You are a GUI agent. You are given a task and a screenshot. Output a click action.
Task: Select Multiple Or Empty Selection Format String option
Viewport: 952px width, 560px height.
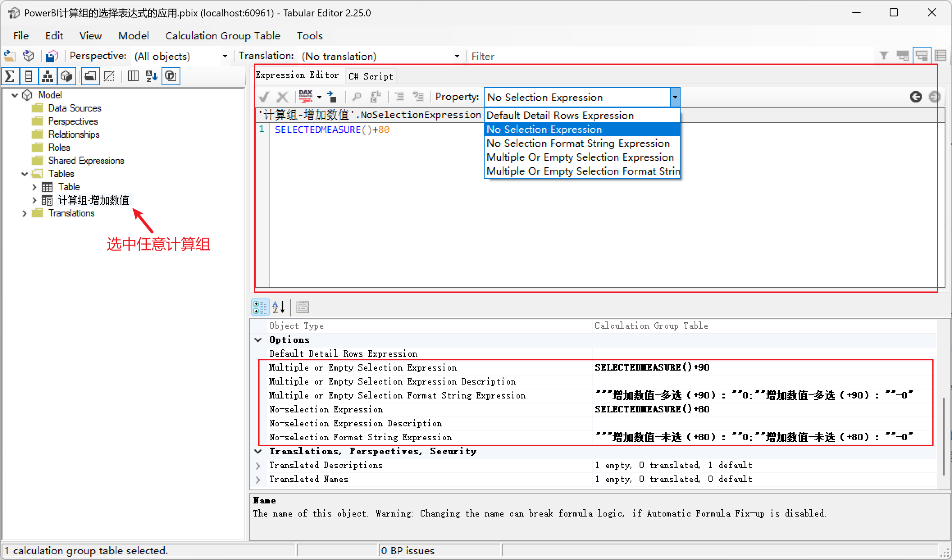[582, 171]
